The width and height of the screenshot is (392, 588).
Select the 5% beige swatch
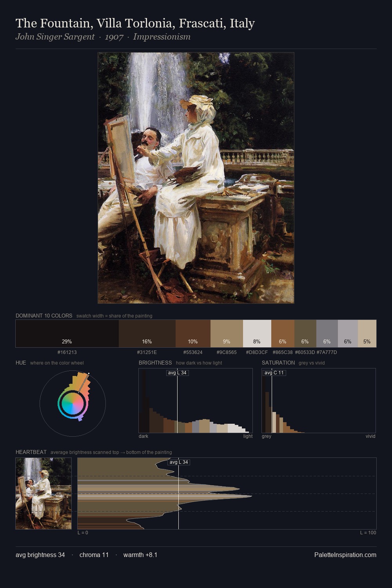[367, 334]
